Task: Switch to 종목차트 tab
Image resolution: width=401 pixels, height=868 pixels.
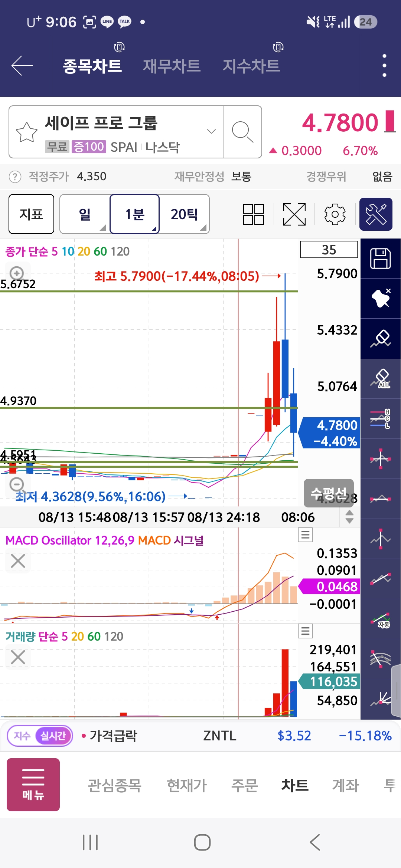Action: 92,66
